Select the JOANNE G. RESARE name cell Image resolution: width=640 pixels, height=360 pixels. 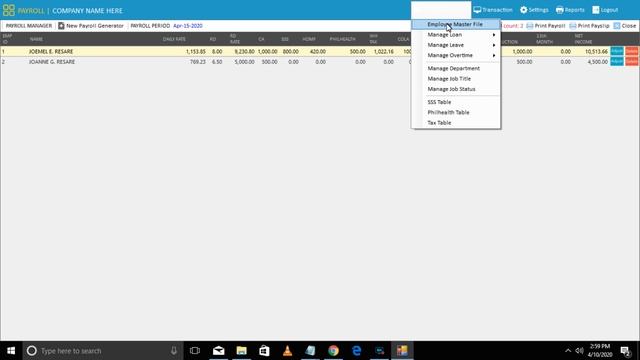coord(52,62)
